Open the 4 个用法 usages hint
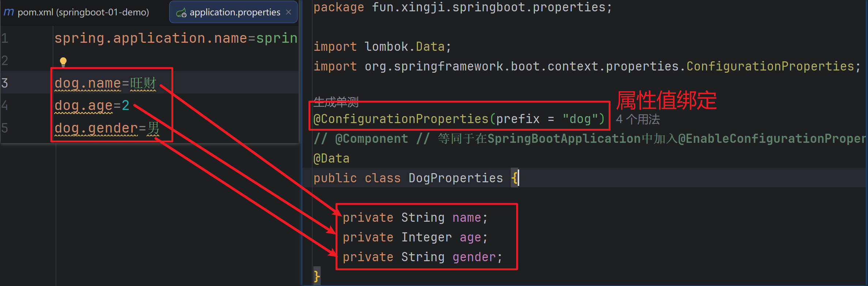Viewport: 868px width, 286px height. click(x=638, y=119)
